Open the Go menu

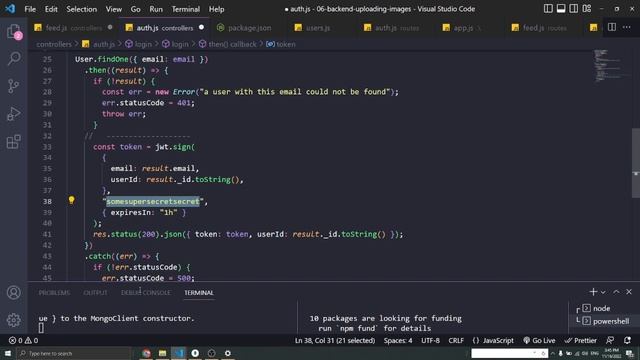click(136, 9)
